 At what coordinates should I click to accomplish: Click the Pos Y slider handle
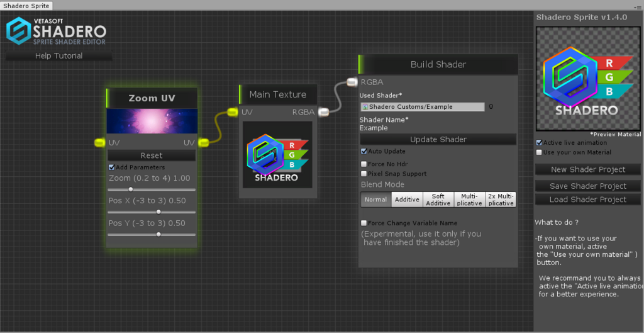pos(158,234)
